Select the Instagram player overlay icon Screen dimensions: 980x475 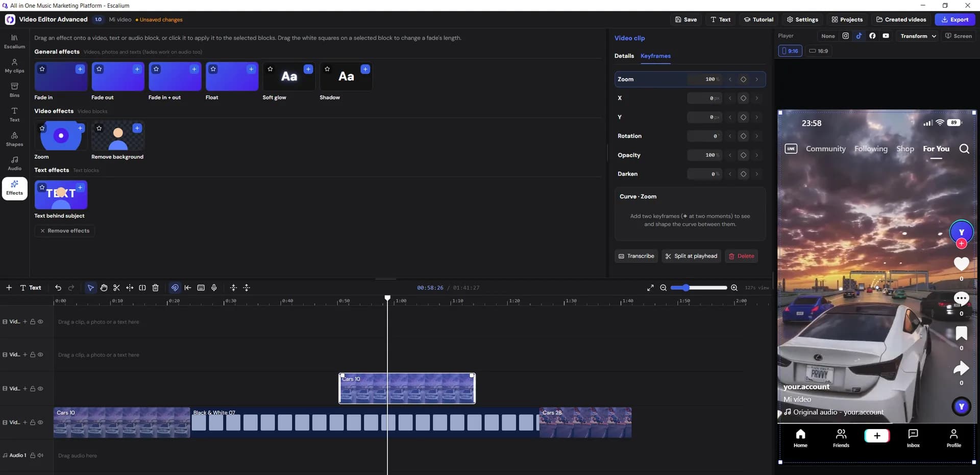click(846, 36)
